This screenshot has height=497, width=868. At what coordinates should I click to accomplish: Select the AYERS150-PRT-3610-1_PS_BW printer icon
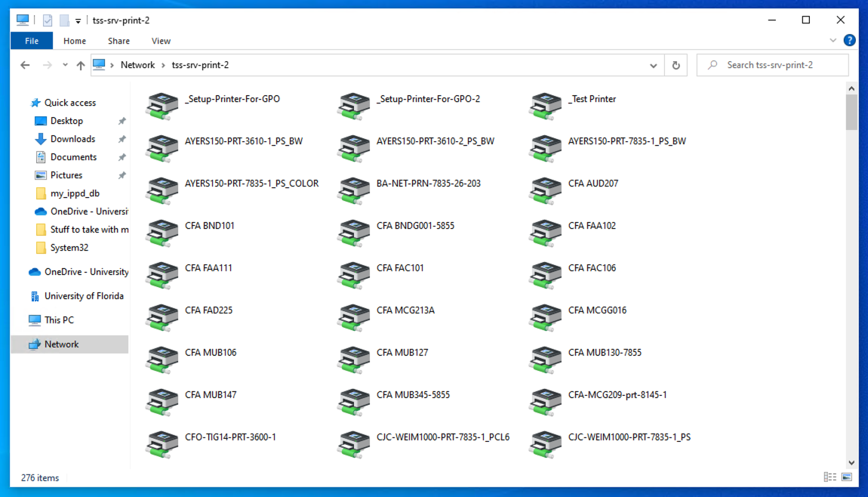162,148
